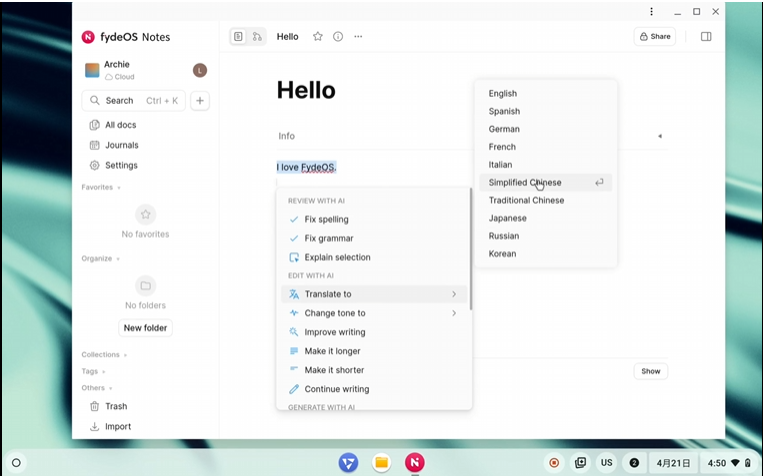The width and height of the screenshot is (763, 476).
Task: Open system tray clock 4:50
Action: coord(728,463)
